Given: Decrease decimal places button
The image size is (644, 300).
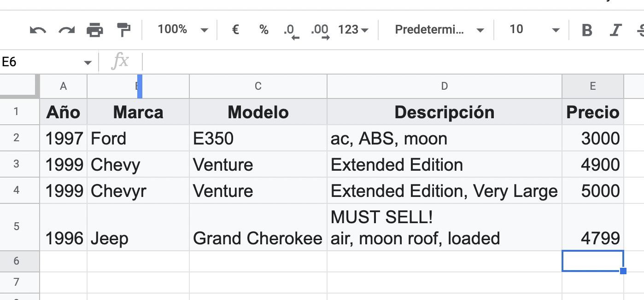Looking at the screenshot, I should (291, 31).
